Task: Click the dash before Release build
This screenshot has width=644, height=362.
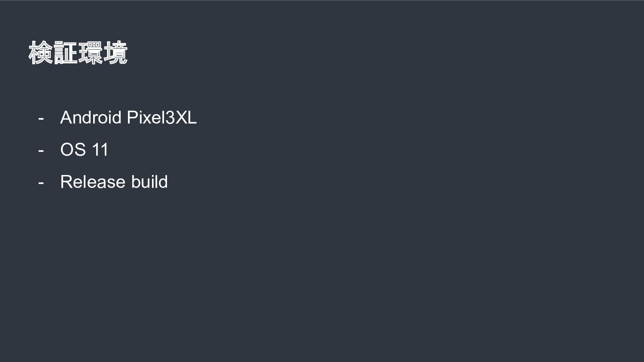Action: (x=41, y=183)
